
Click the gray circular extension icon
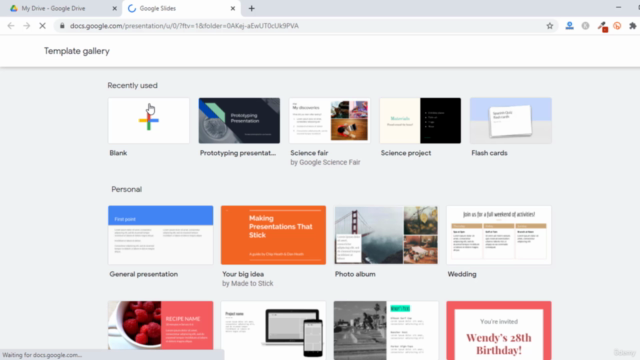click(585, 26)
